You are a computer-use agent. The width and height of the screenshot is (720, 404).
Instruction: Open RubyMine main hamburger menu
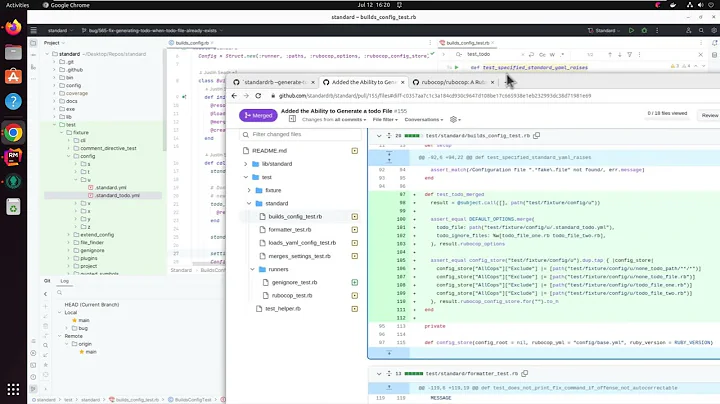(x=34, y=30)
